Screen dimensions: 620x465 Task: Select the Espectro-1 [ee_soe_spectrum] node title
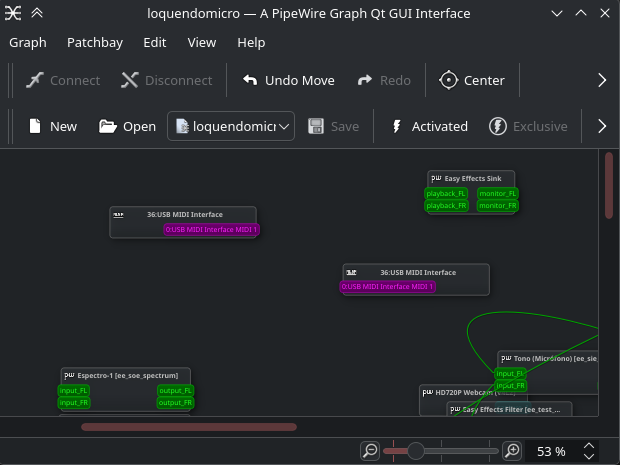tap(127, 376)
